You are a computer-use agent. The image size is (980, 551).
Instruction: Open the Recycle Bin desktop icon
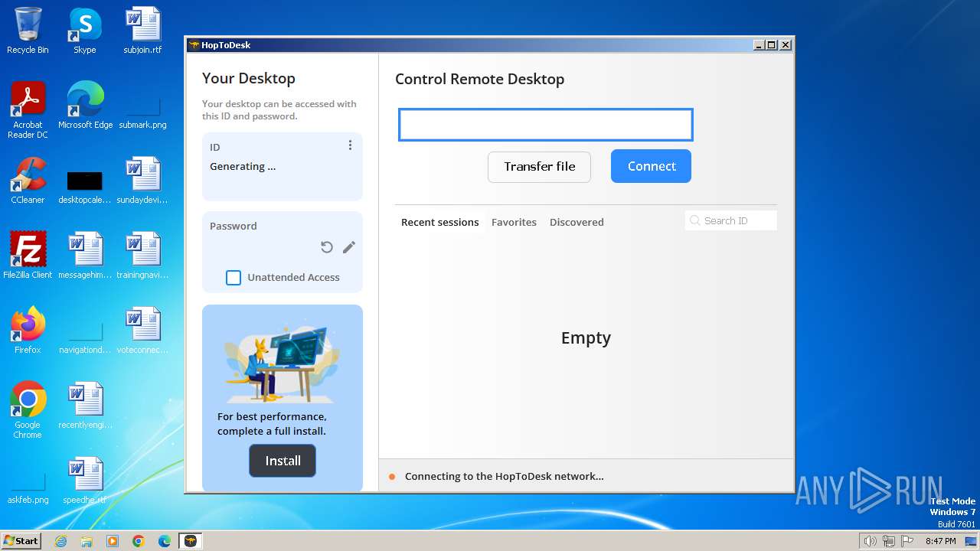tap(28, 31)
